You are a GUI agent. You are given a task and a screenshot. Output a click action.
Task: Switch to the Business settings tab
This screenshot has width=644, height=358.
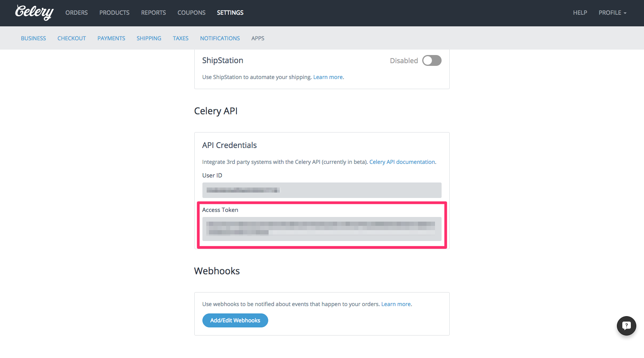click(x=33, y=38)
